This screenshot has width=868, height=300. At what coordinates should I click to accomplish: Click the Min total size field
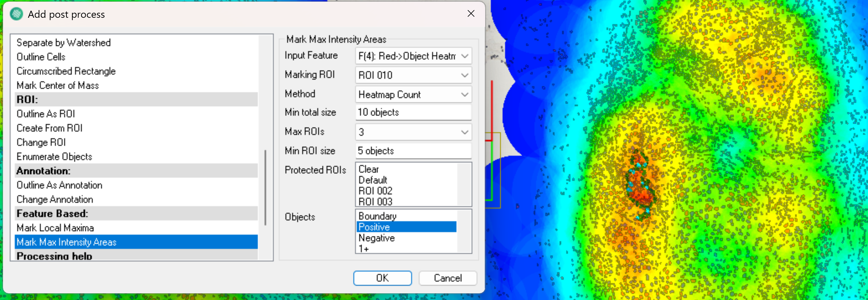pyautogui.click(x=413, y=112)
